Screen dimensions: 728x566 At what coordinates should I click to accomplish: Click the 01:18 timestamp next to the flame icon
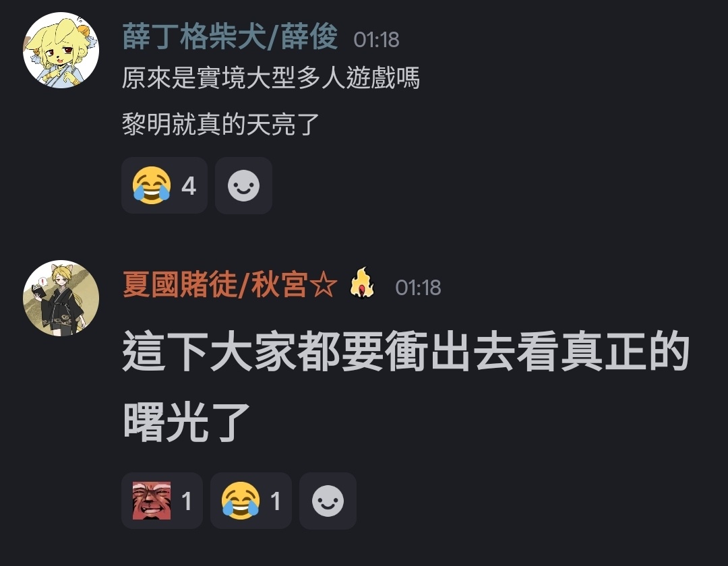click(418, 288)
